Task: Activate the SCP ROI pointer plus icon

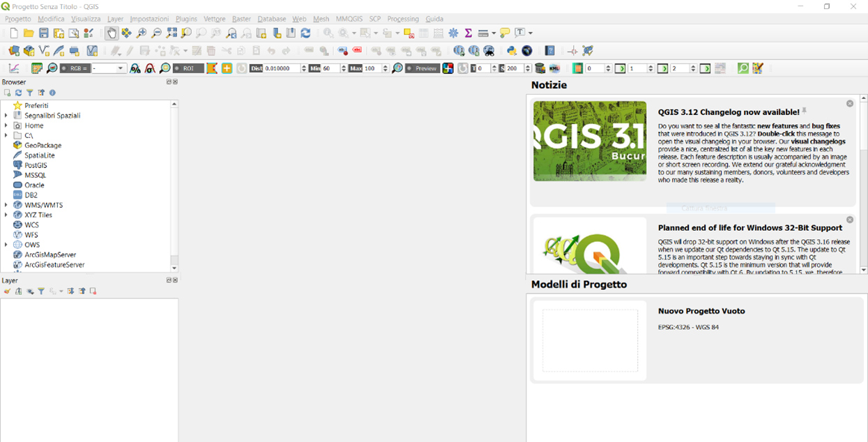Action: [x=227, y=68]
